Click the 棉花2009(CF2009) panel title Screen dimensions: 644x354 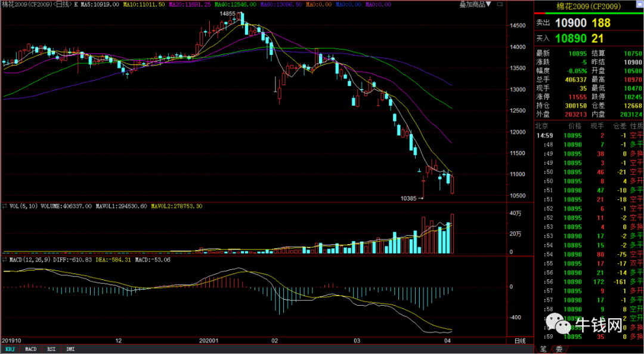[589, 5]
